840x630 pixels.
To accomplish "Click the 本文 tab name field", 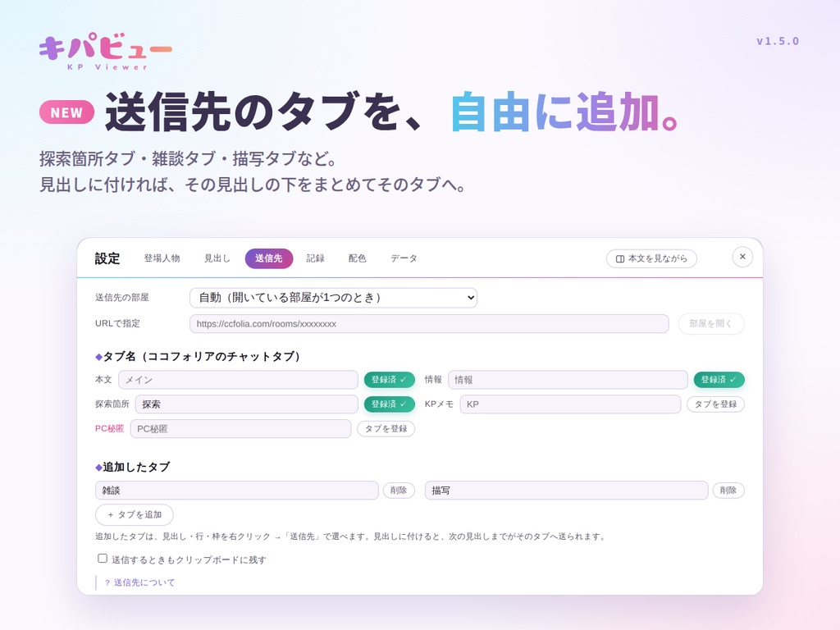I will (x=238, y=380).
